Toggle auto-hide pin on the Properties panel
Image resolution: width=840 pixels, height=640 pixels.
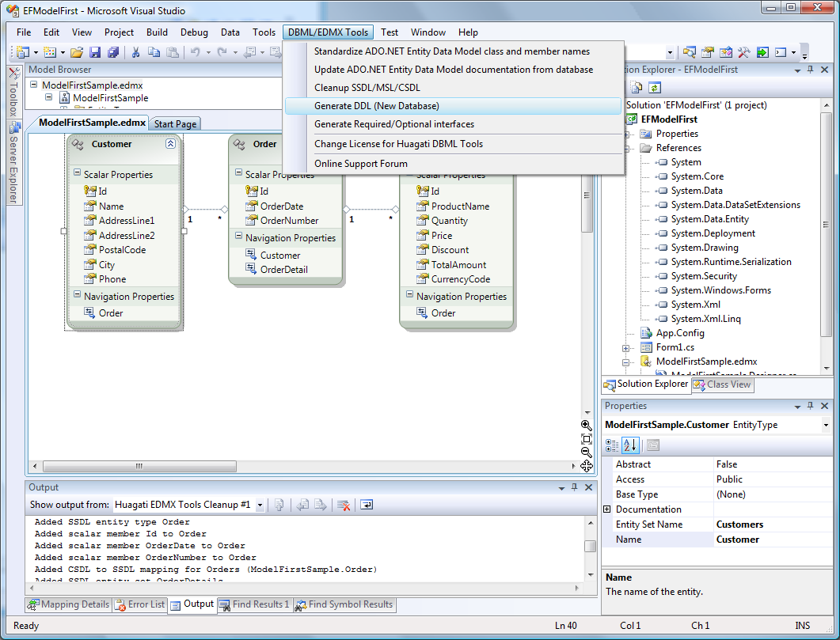point(811,406)
